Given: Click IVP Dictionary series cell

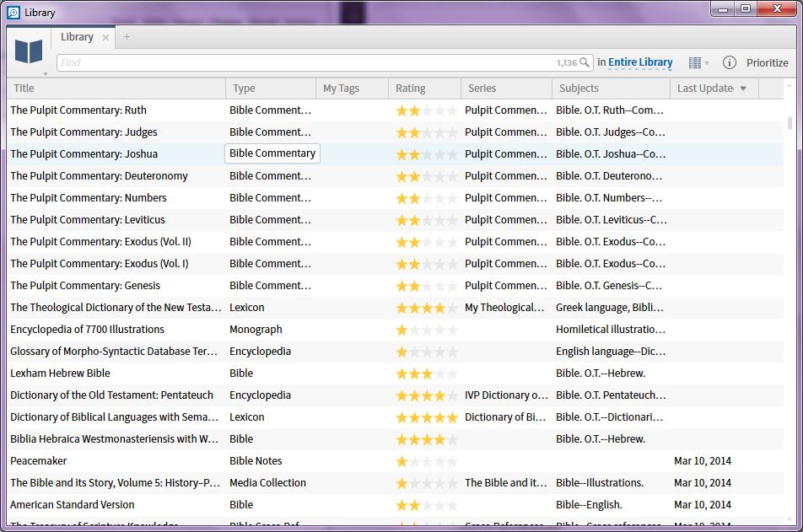Looking at the screenshot, I should click(x=506, y=395).
